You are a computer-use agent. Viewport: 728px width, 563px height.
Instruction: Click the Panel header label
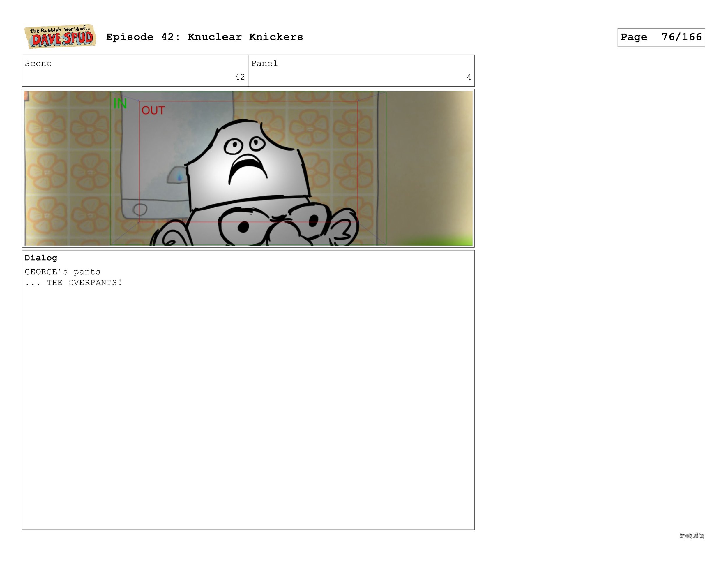point(264,64)
